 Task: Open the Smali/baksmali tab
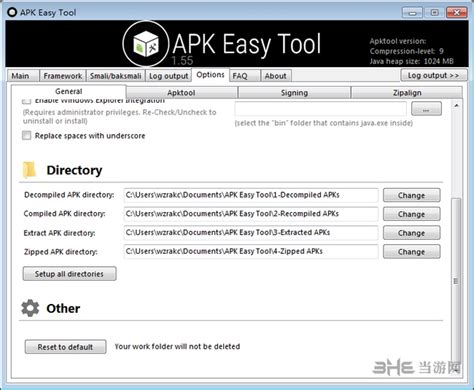click(116, 76)
